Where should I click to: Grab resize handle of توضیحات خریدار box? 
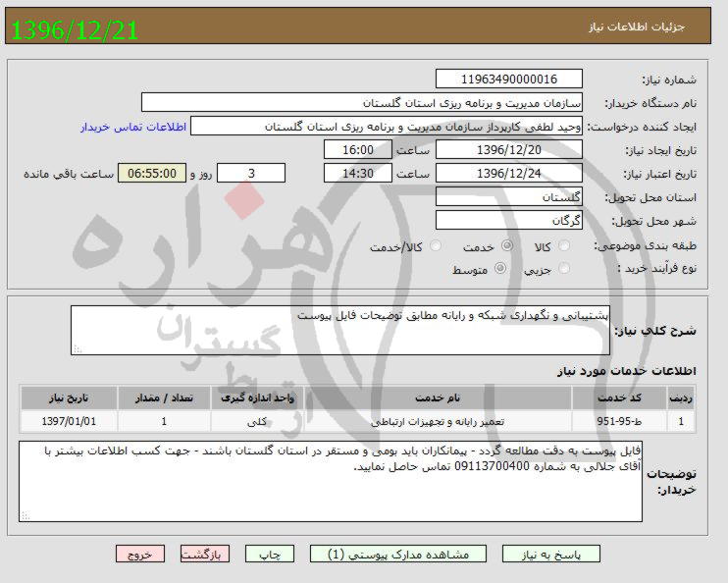click(26, 516)
